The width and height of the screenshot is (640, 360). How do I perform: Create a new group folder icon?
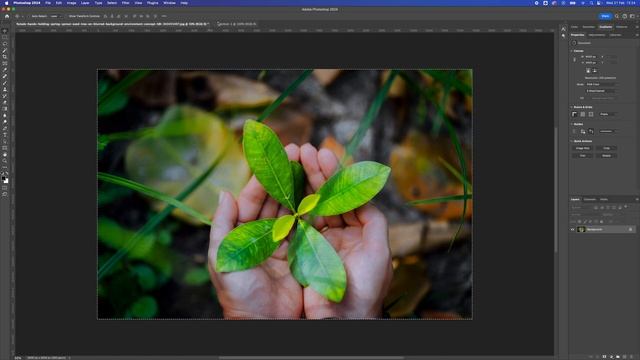coord(618,356)
